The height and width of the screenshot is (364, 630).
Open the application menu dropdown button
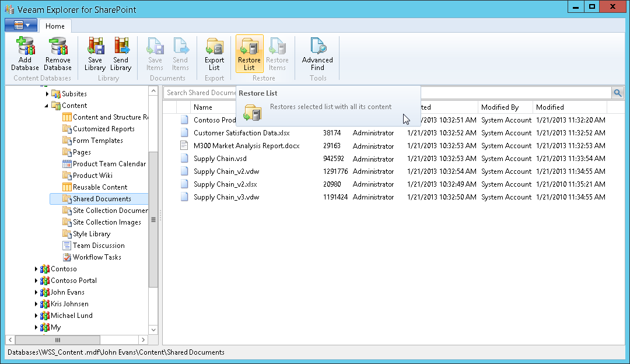click(x=22, y=25)
